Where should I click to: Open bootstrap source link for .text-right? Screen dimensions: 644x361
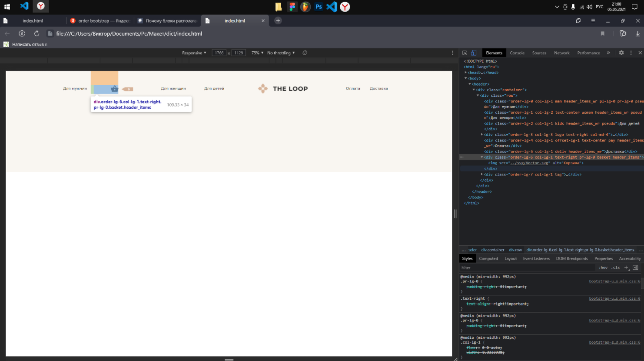(x=614, y=298)
